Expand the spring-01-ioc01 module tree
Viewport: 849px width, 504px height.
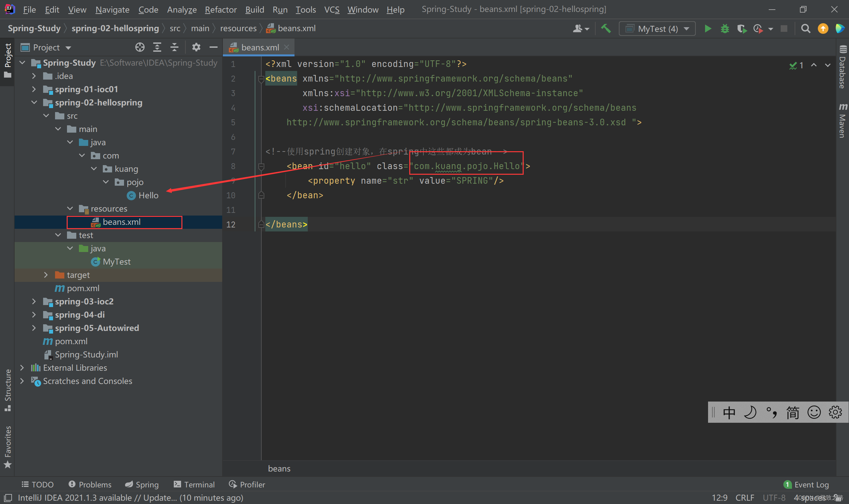[34, 89]
